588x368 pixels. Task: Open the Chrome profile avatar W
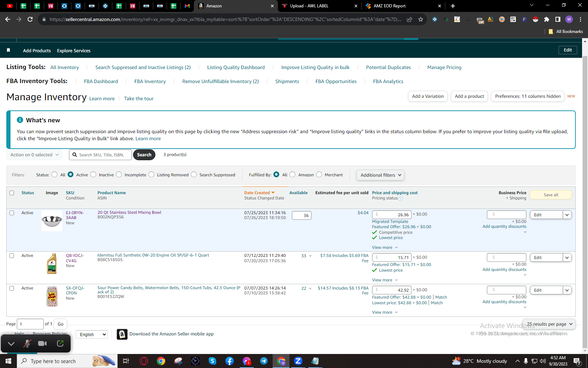click(x=569, y=19)
